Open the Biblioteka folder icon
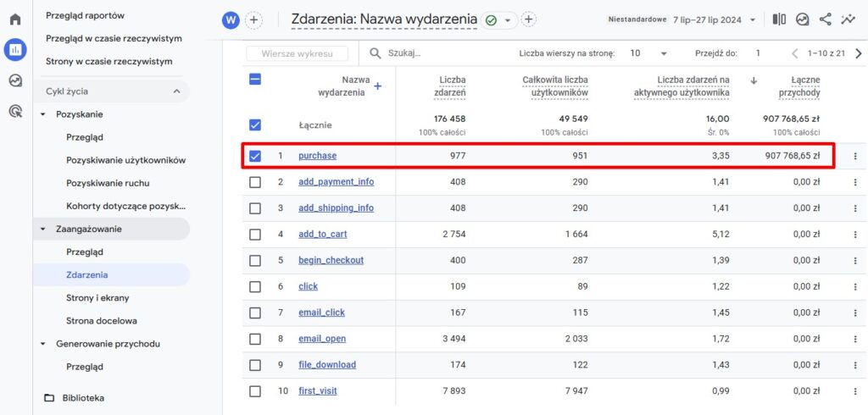868x415 pixels. click(50, 398)
